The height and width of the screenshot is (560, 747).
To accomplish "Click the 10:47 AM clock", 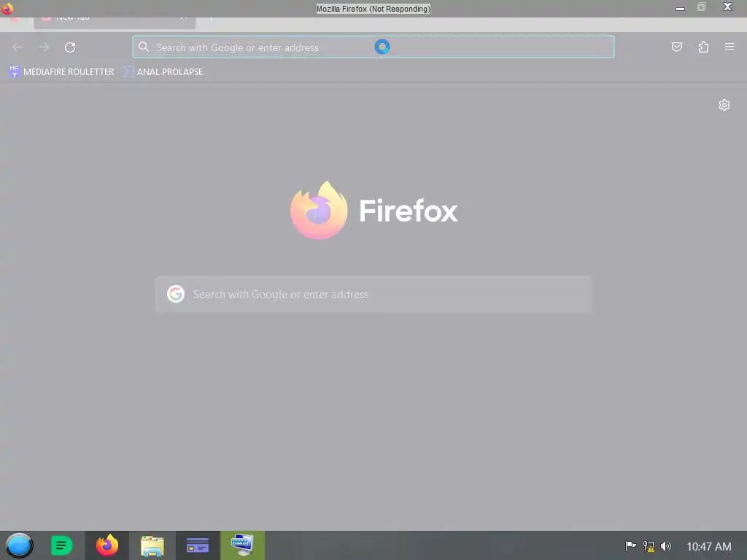I will coord(708,547).
